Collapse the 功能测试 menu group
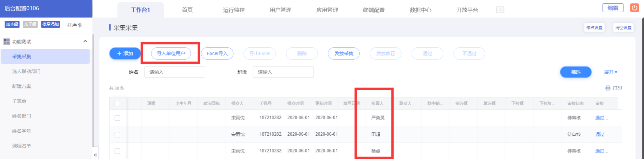Screen dimensions: 644x159 click(85, 41)
